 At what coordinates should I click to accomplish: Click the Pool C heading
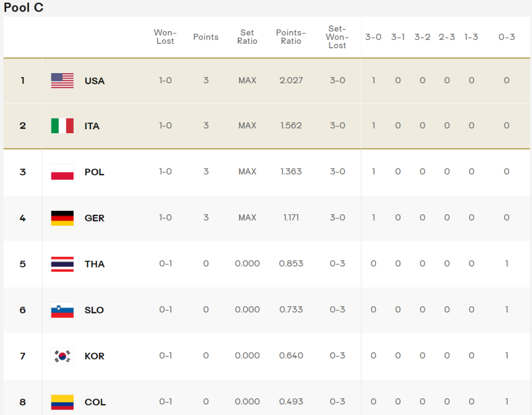(x=23, y=7)
